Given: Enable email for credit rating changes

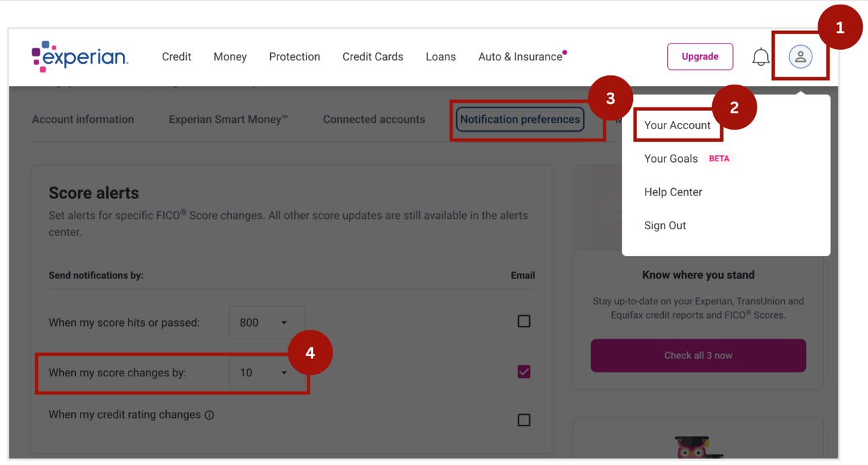Looking at the screenshot, I should [x=524, y=420].
